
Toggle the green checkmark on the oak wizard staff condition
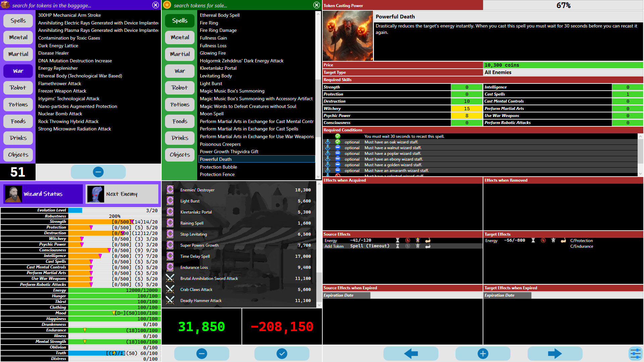click(x=338, y=142)
